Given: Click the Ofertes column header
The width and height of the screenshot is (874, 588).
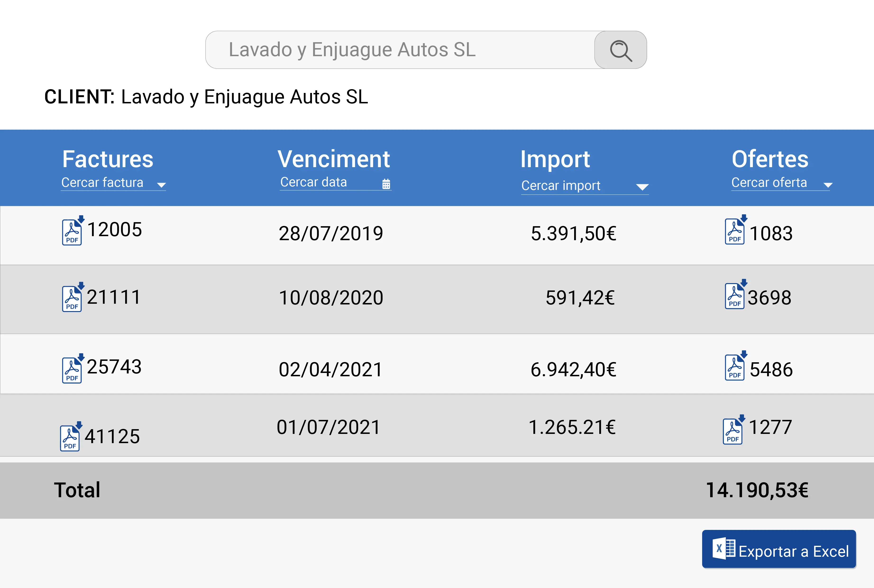Looking at the screenshot, I should tap(770, 159).
